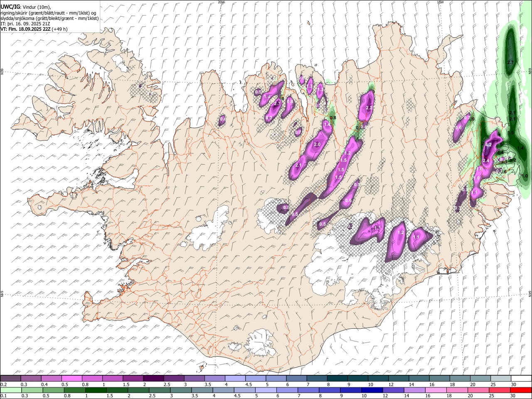Viewport: 532px width, 399px height.
Task: Select the snow legend swatch between 1 and 1.5
Action: pos(112,379)
